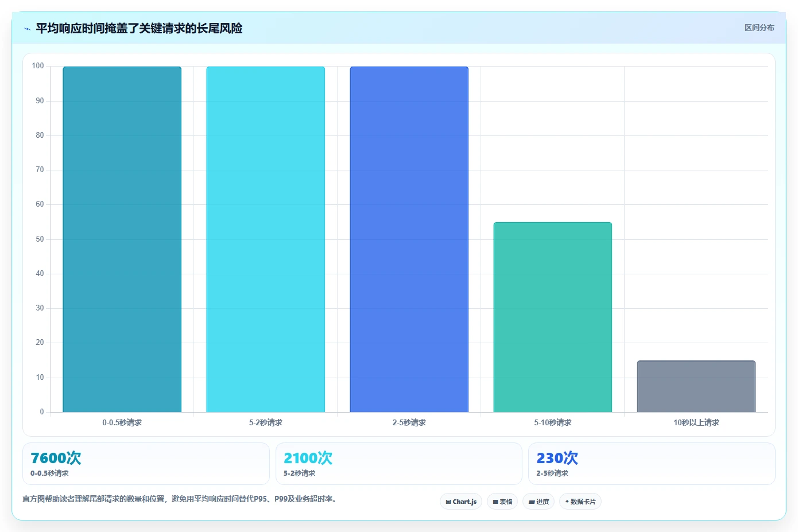The width and height of the screenshot is (798, 532).
Task: Click the 0-0.5秒请求 caption under 7600次
Action: click(x=49, y=473)
